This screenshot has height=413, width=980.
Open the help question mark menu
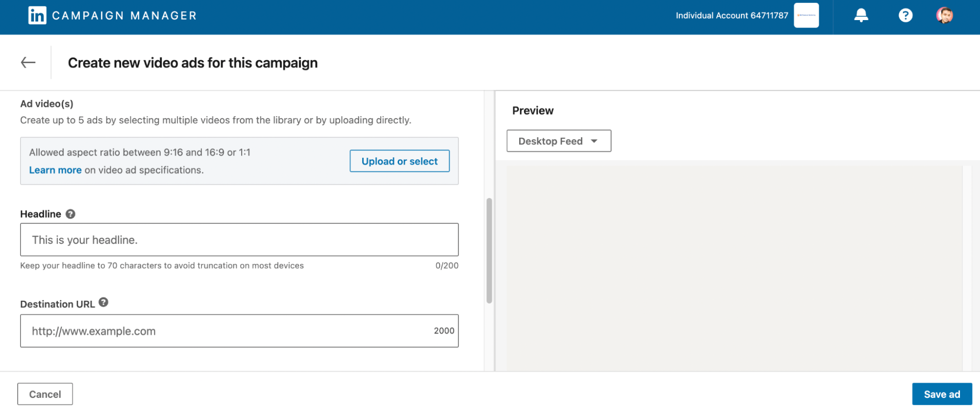[x=905, y=16]
